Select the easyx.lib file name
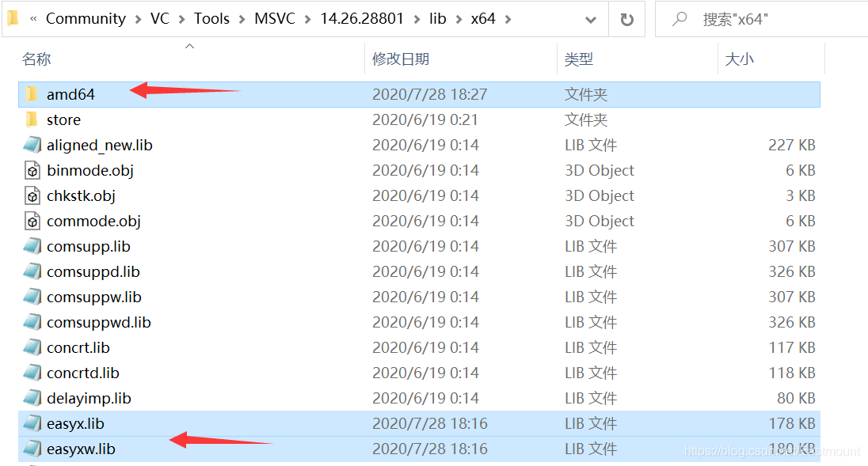Image resolution: width=868 pixels, height=466 pixels. [x=76, y=424]
